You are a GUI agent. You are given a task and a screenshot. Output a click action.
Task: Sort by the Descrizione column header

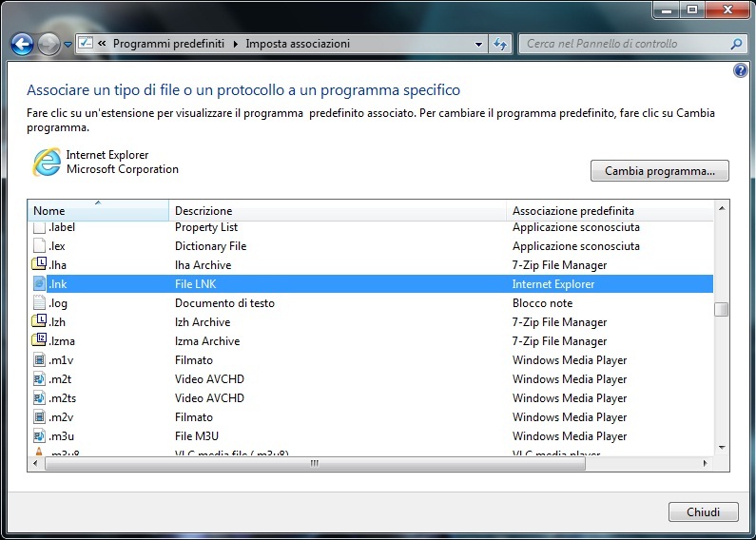tap(338, 210)
